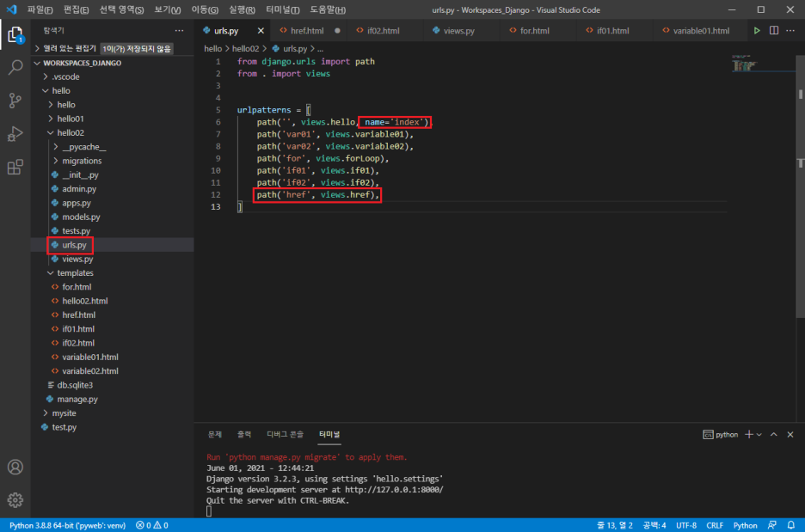This screenshot has height=532, width=805.
Task: Add a new terminal with plus icon
Action: click(749, 435)
